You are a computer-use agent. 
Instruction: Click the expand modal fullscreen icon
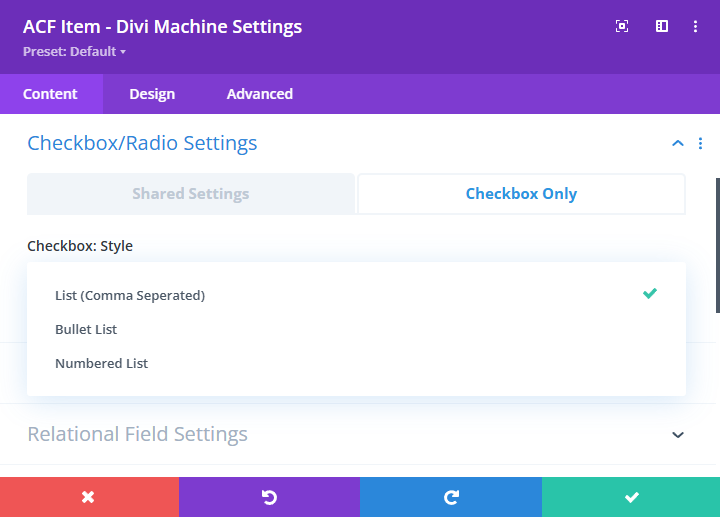pyautogui.click(x=622, y=26)
